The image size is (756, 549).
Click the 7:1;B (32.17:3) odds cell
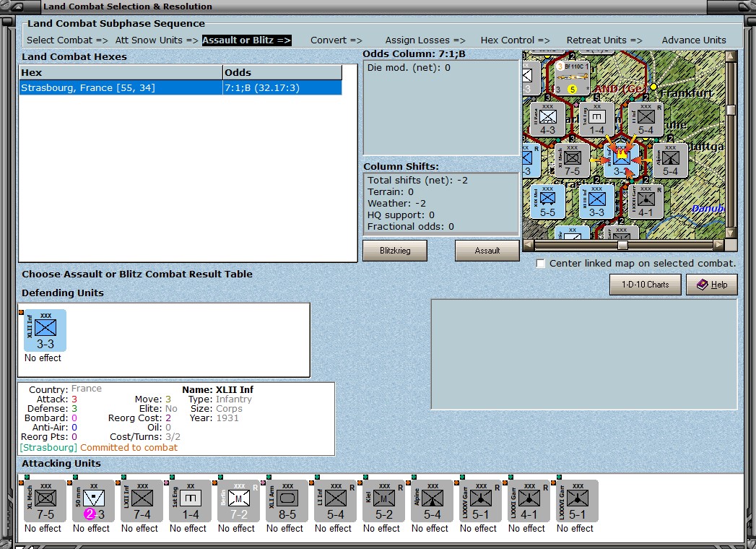(x=282, y=88)
